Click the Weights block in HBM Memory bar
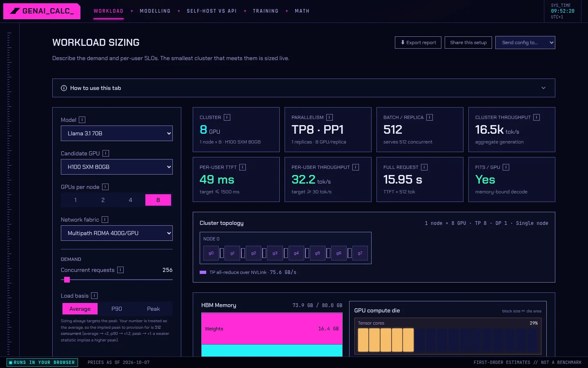Viewport: 588px width, 368px height. (272, 329)
